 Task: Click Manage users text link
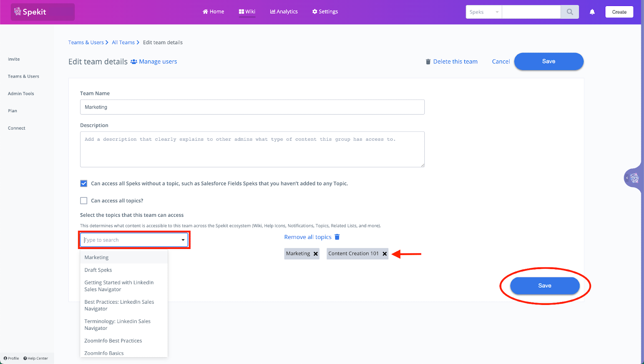pyautogui.click(x=158, y=62)
